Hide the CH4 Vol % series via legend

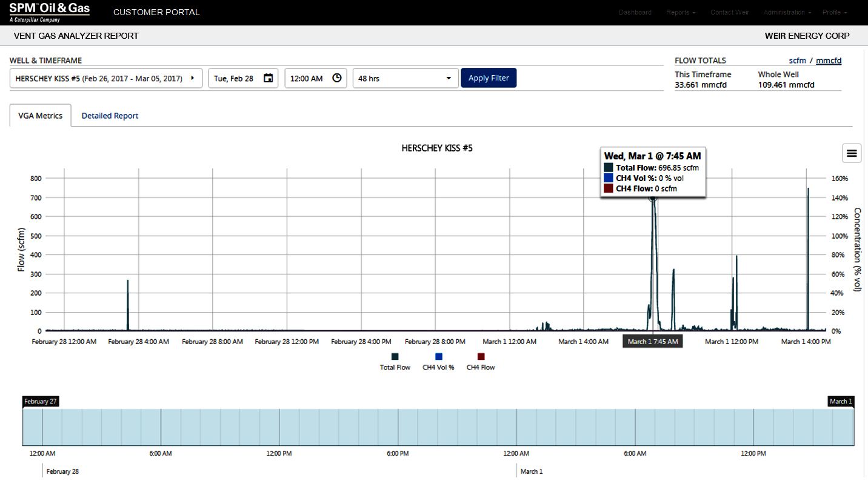pos(438,361)
